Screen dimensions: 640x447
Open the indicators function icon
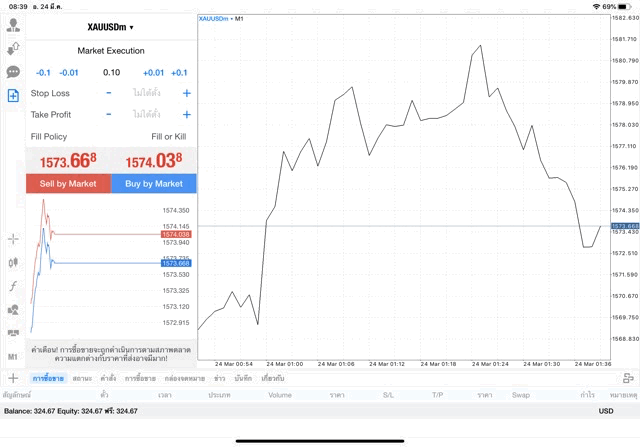coord(13,286)
